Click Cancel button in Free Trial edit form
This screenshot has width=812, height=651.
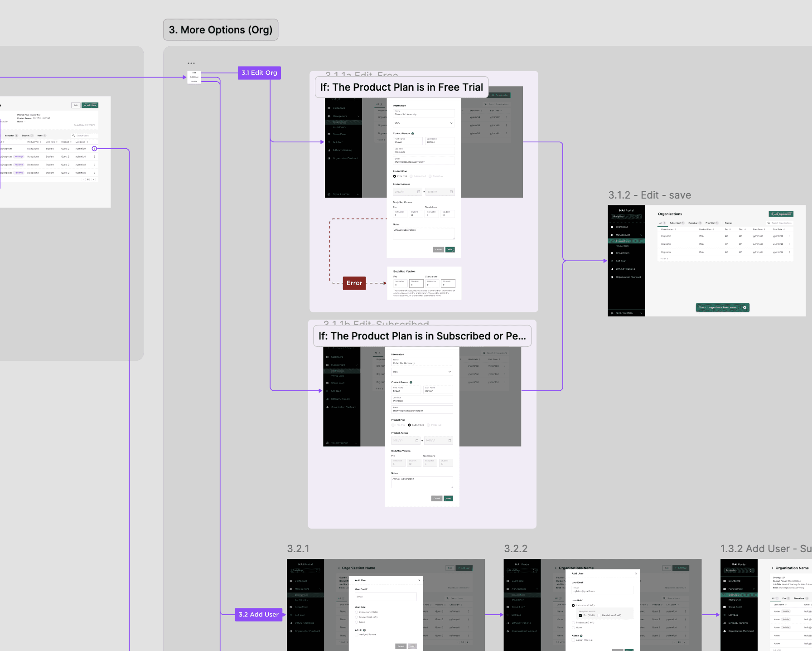(438, 249)
